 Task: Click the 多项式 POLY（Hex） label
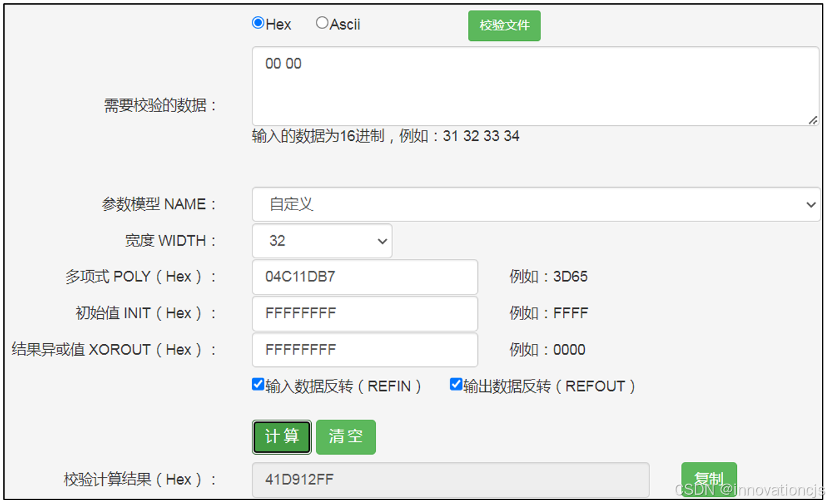pyautogui.click(x=140, y=277)
